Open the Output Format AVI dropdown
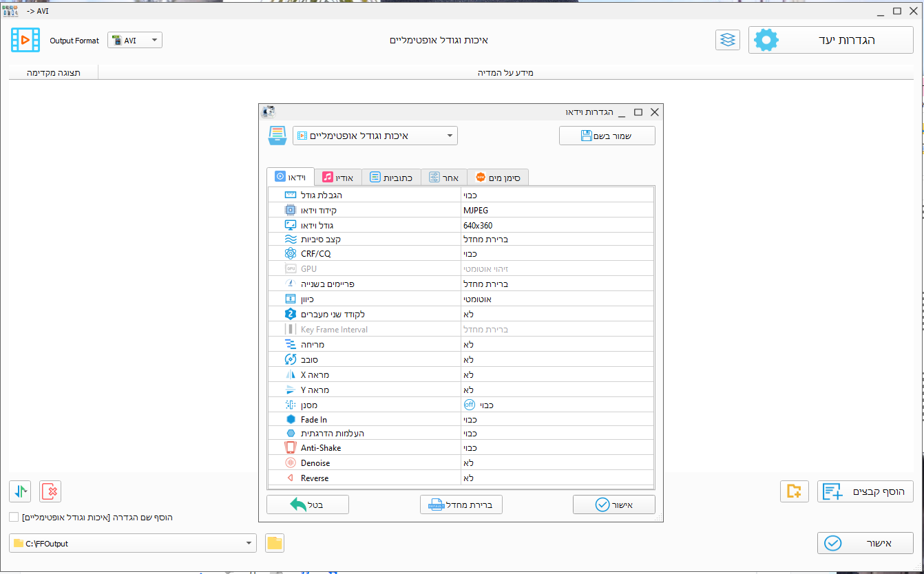The height and width of the screenshot is (574, 924). point(135,41)
